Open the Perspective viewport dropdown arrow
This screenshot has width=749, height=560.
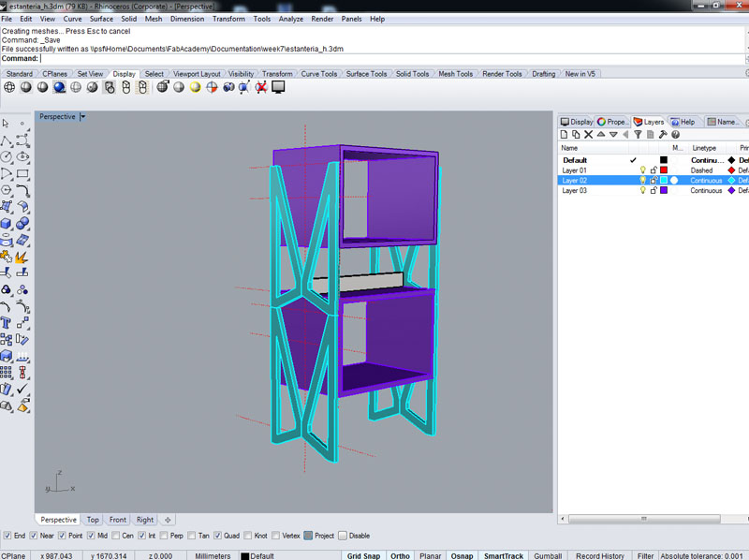click(x=82, y=116)
